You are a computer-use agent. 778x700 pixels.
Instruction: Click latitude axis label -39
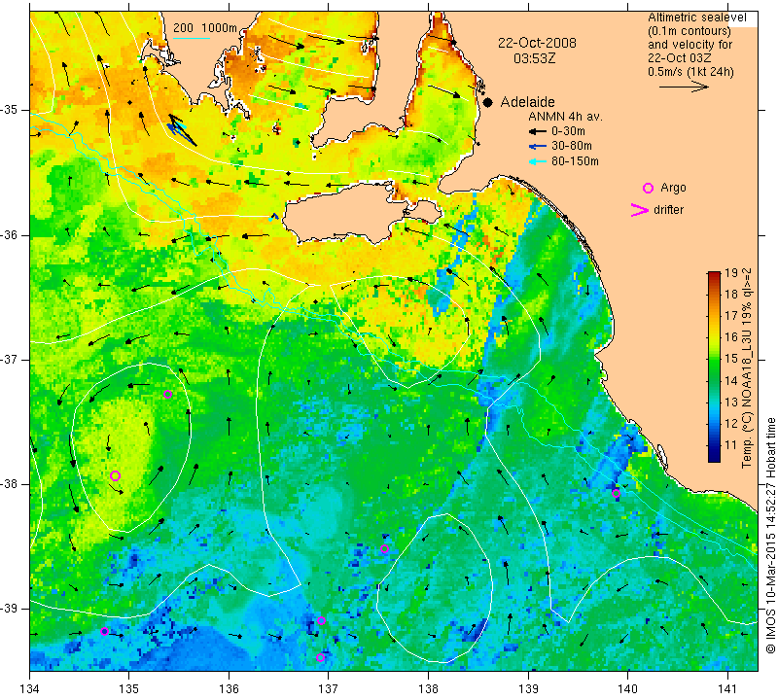point(9,609)
